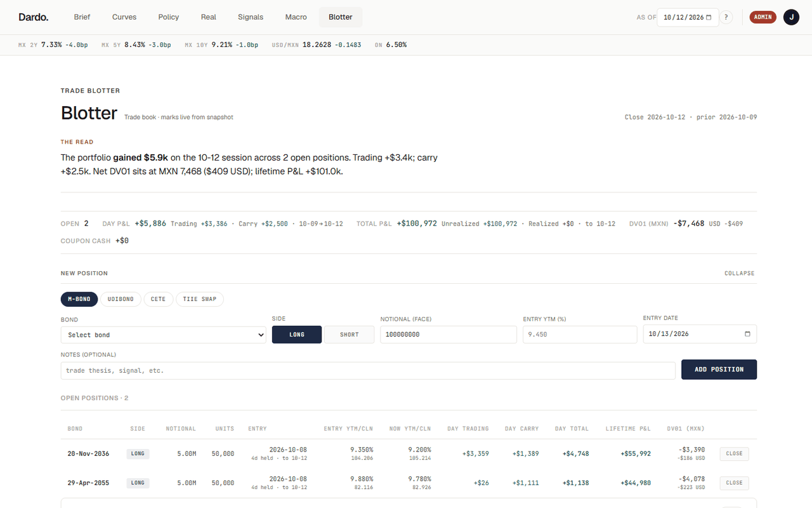Open calendar picker in As Of date
Image resolution: width=812 pixels, height=508 pixels.
click(709, 17)
